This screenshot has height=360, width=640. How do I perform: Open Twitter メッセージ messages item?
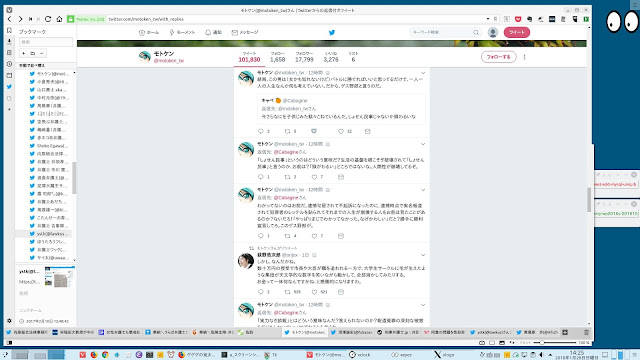(245, 33)
